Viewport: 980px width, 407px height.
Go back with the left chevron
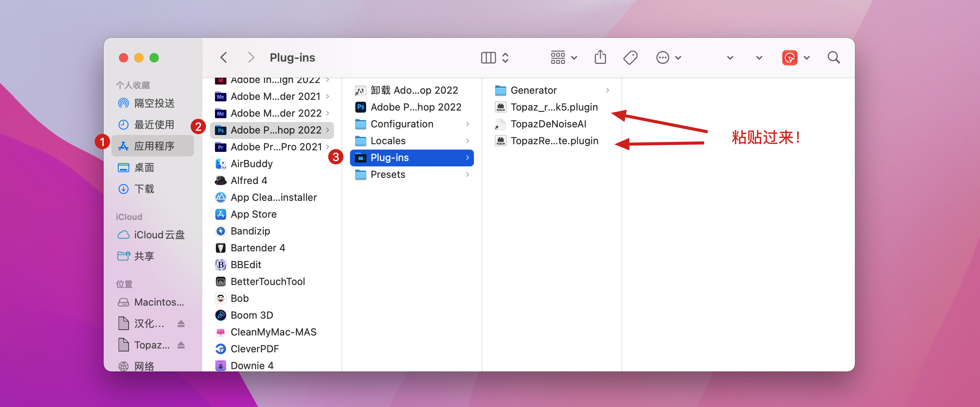click(x=224, y=58)
